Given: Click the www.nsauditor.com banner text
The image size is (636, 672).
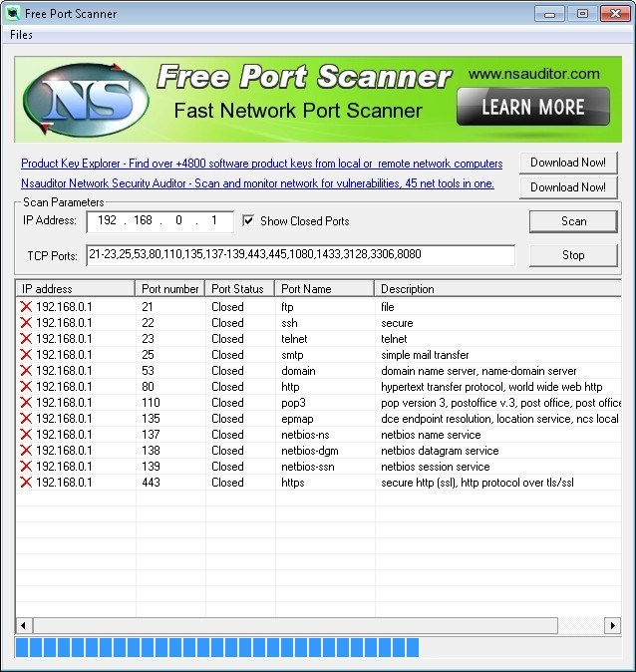Looking at the screenshot, I should (534, 74).
